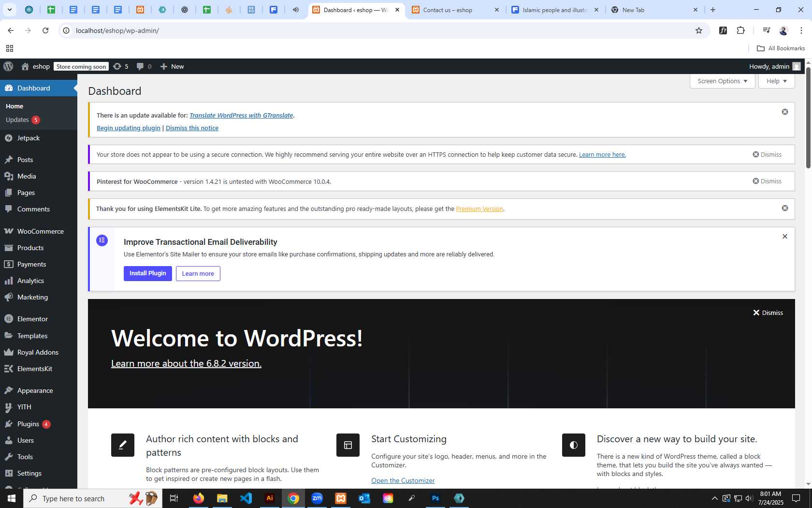Expand the Screen Options dropdown
This screenshot has width=812, height=508.
(722, 81)
